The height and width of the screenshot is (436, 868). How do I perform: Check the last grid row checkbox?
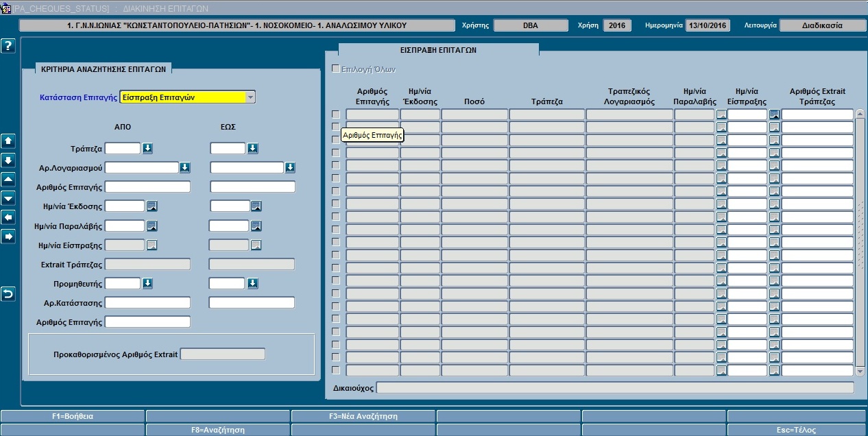[x=336, y=370]
